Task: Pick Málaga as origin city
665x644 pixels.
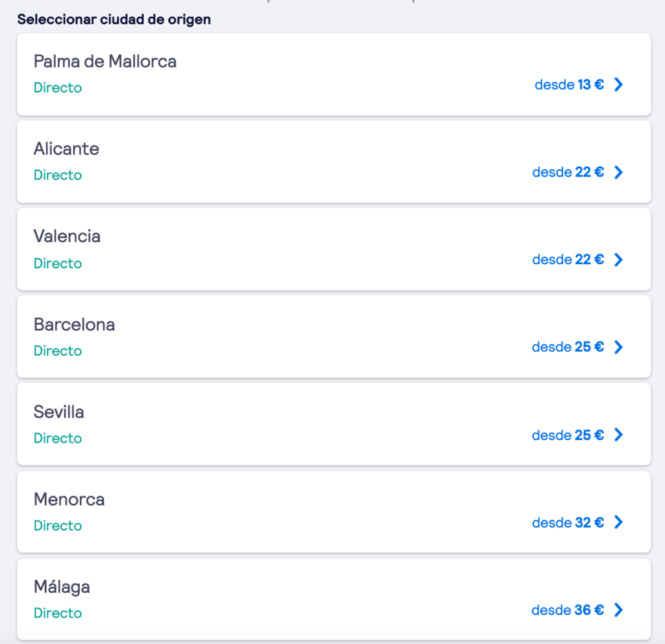Action: pyautogui.click(x=62, y=587)
